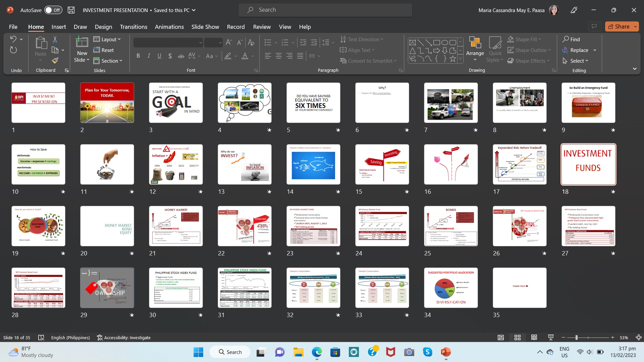
Task: Switch to Reading View in status bar
Action: [534, 338]
